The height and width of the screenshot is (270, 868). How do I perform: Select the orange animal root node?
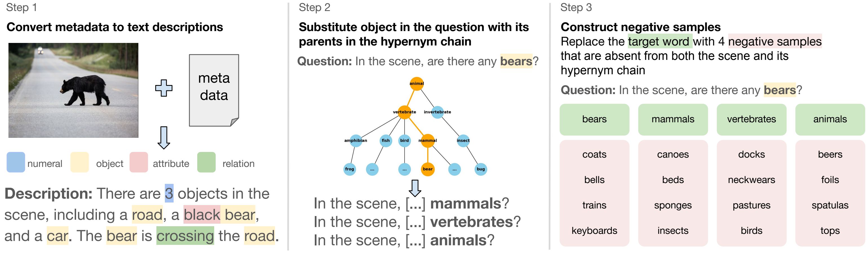[417, 83]
